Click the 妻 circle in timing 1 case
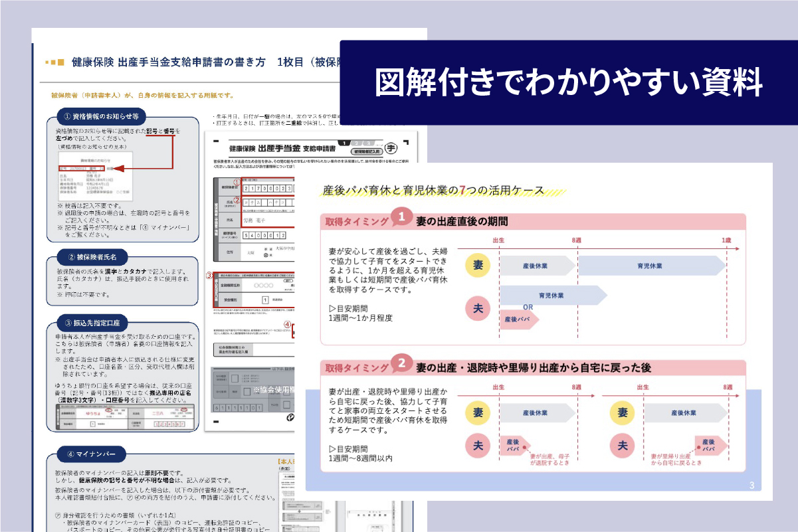 (478, 266)
